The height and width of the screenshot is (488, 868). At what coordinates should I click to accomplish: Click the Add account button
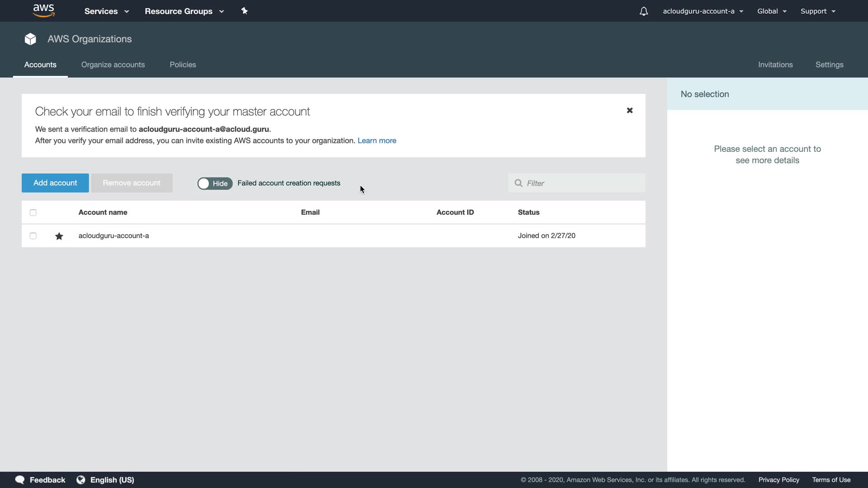(55, 183)
